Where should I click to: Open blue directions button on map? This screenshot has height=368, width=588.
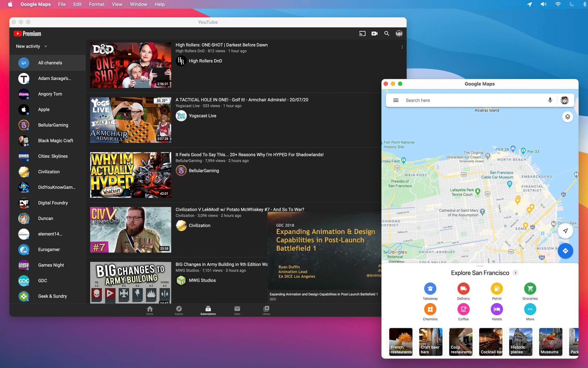coord(565,251)
